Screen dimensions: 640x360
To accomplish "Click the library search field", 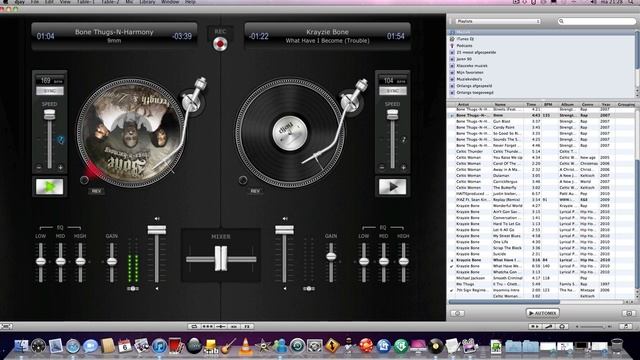I will pos(596,21).
